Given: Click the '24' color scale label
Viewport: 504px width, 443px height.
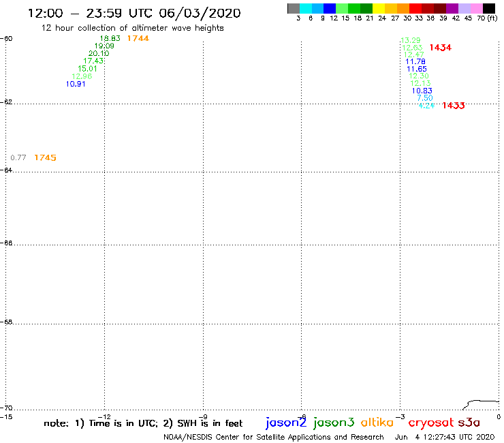Looking at the screenshot, I should 382,18.
